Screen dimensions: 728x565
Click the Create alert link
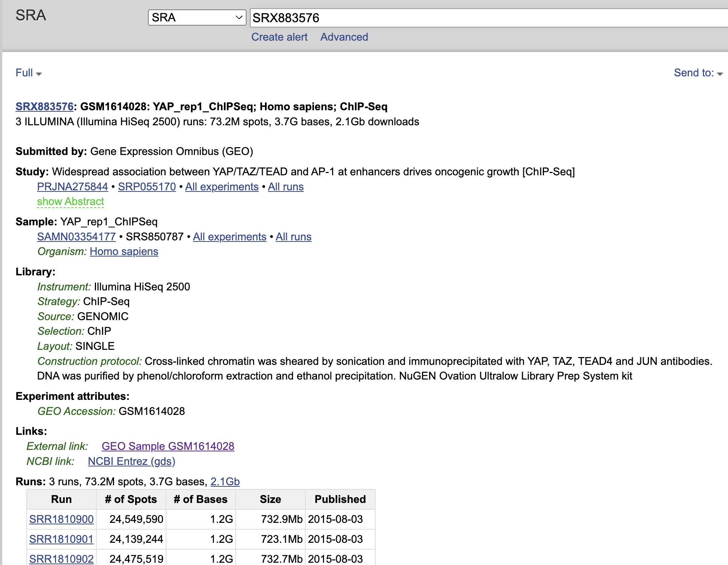click(279, 37)
